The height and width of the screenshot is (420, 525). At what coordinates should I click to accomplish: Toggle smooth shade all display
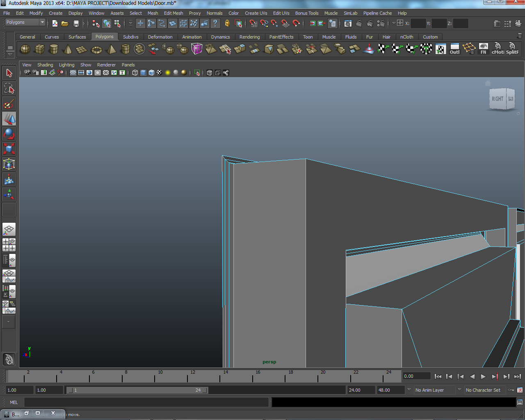point(143,73)
